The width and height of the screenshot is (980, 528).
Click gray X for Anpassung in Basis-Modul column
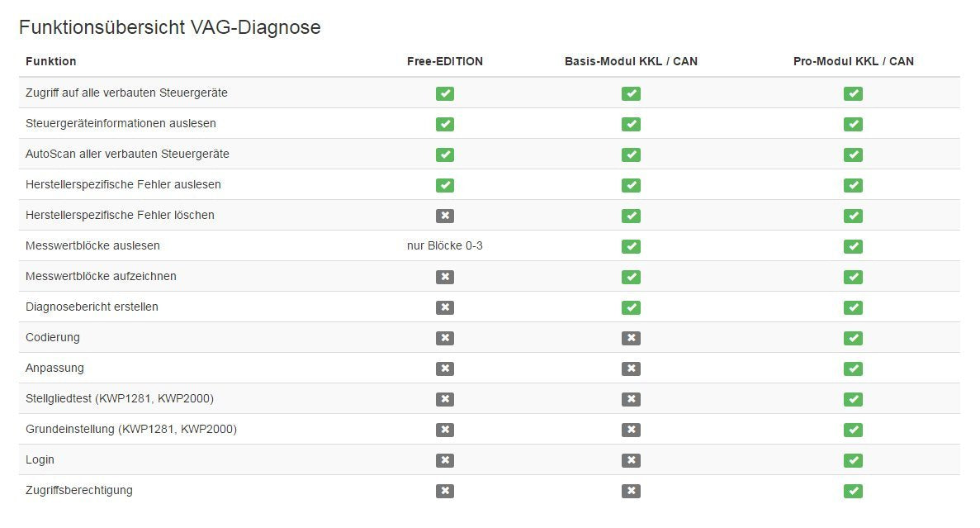[x=631, y=369]
